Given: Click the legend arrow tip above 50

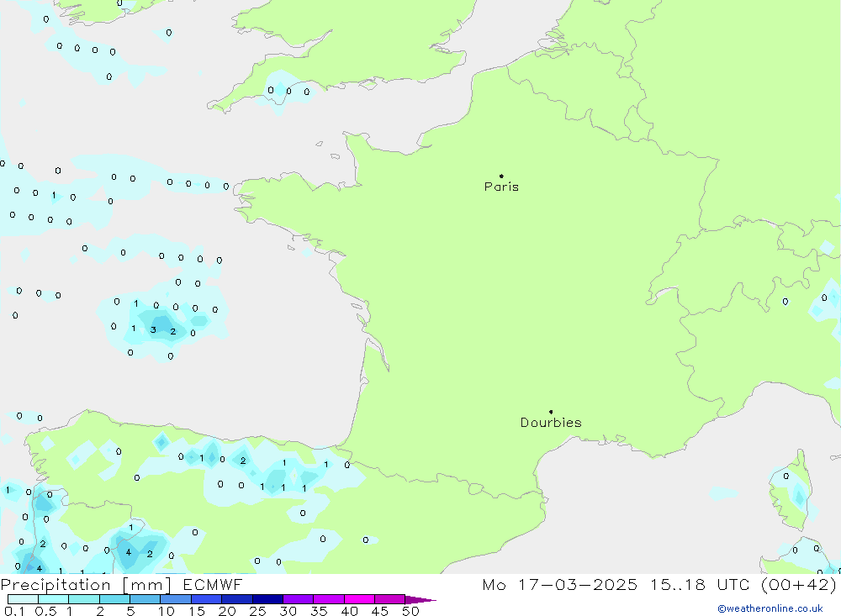Looking at the screenshot, I should (x=421, y=600).
